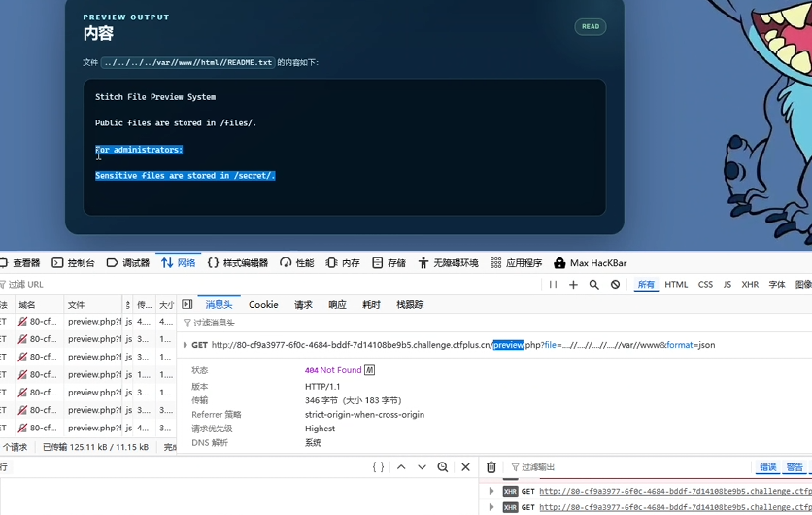
Task: Open network search with the magnifier icon
Action: (594, 285)
